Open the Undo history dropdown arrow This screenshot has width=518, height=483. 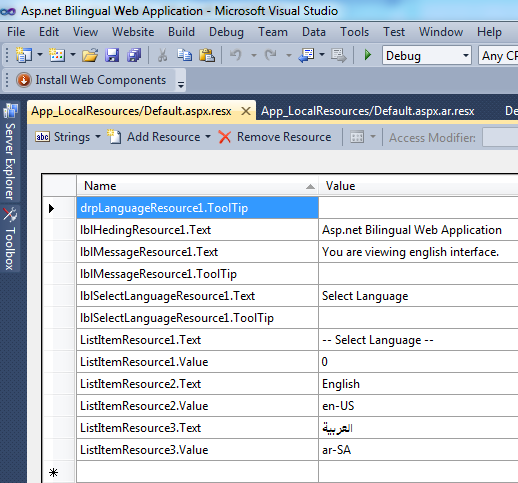tap(254, 55)
